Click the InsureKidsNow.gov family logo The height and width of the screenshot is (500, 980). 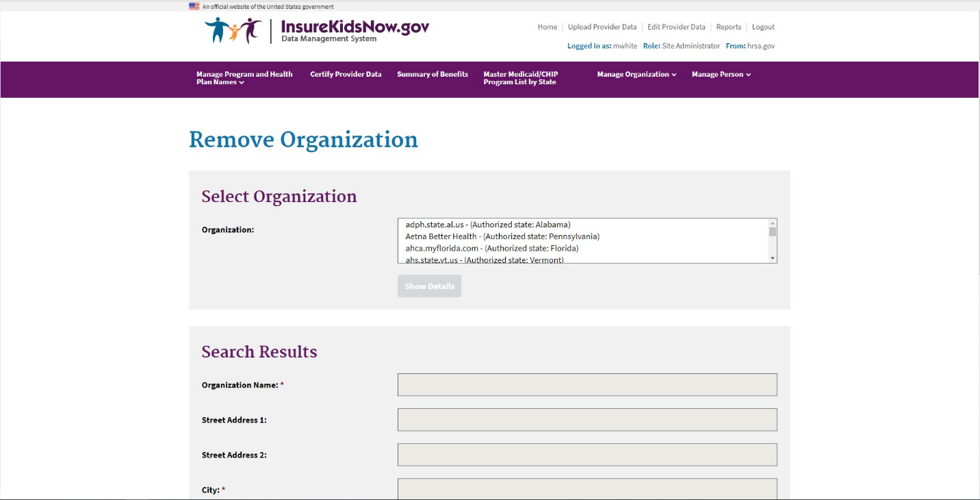pyautogui.click(x=233, y=30)
